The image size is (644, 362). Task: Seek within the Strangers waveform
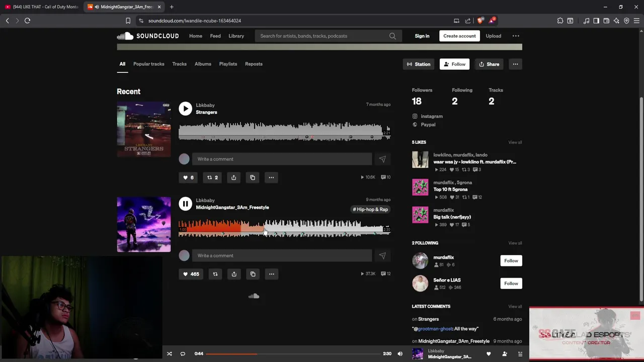284,131
